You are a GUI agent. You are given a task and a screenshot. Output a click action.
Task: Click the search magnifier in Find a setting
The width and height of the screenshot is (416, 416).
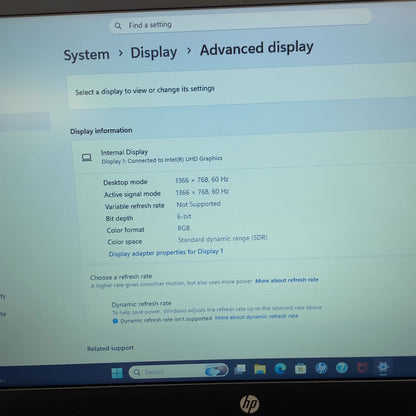[118, 26]
